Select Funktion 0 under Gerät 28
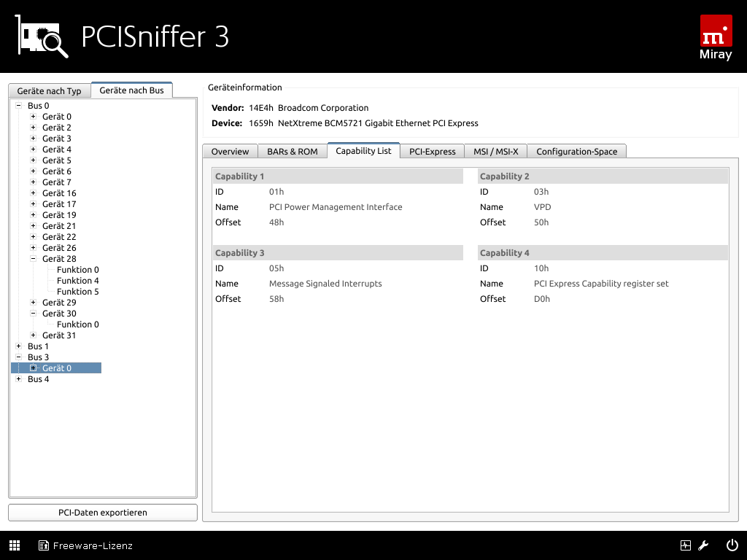 (x=77, y=270)
